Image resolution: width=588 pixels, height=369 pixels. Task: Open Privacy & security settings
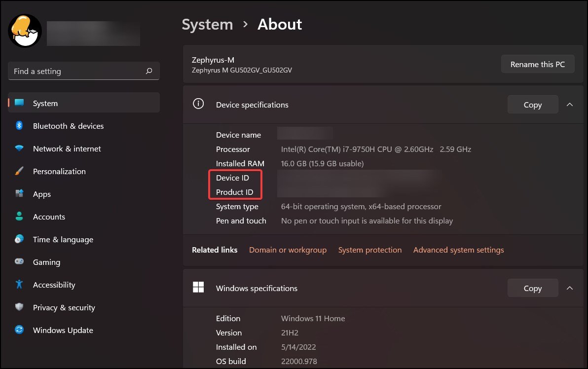point(84,307)
